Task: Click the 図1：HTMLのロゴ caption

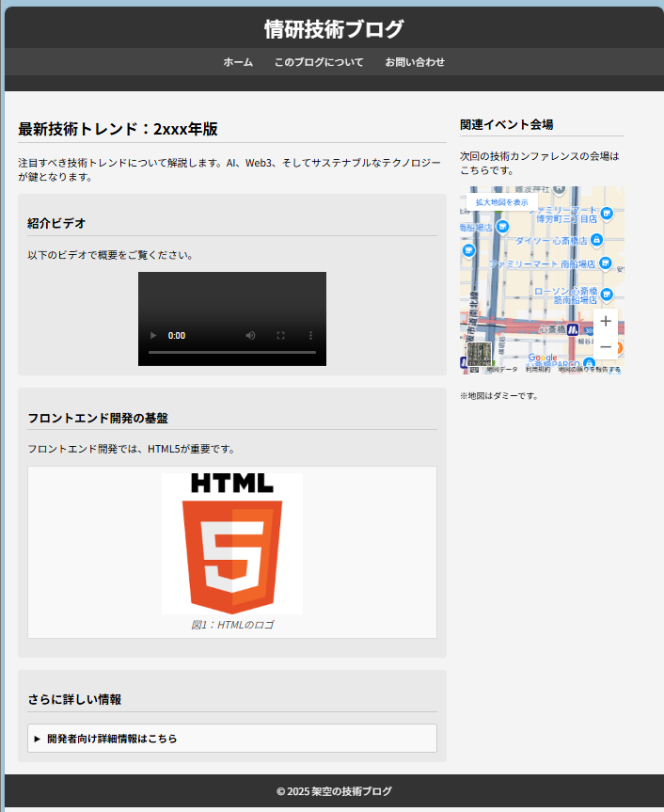Action: [232, 625]
